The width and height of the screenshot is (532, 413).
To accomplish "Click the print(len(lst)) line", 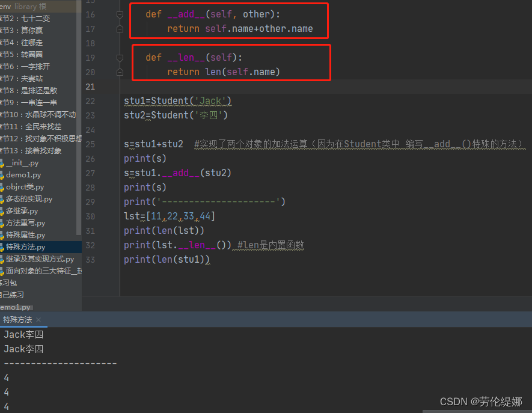I will coord(164,230).
